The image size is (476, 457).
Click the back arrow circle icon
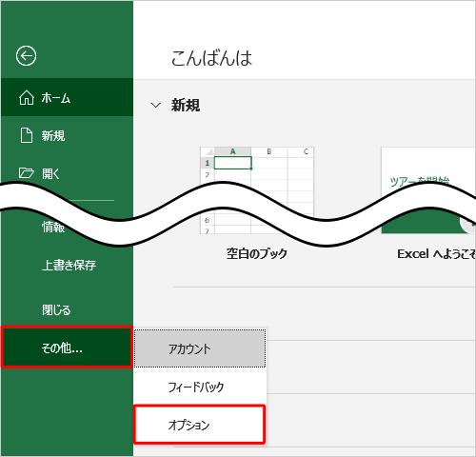pos(26,56)
